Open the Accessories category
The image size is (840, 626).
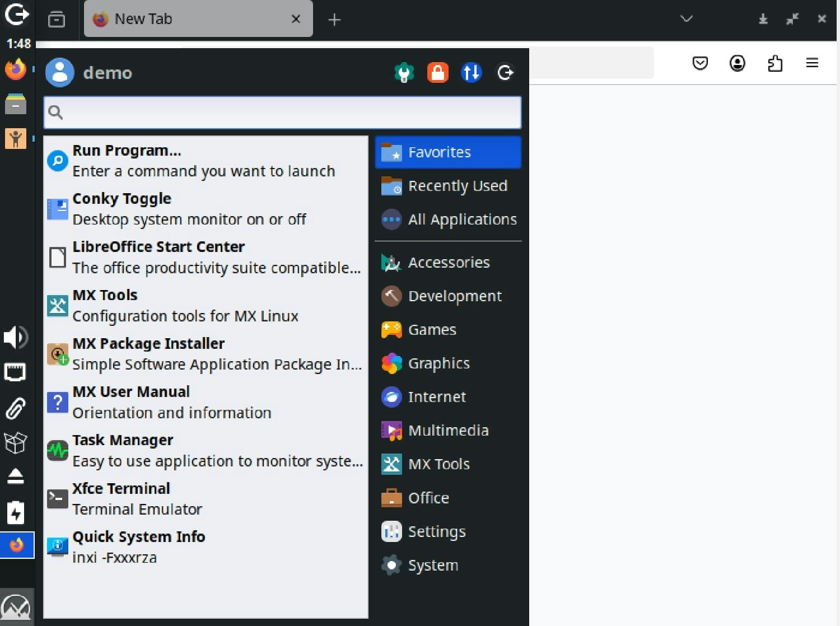coord(448,263)
